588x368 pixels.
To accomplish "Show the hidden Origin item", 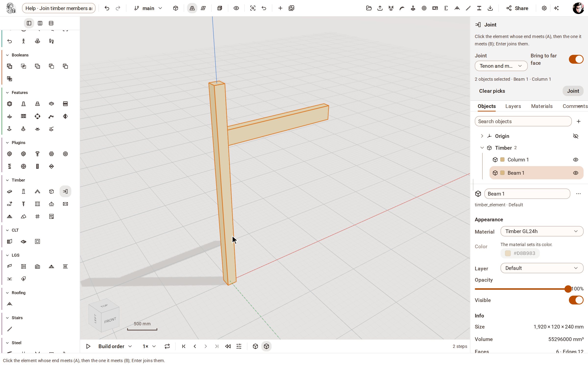I will (x=576, y=136).
